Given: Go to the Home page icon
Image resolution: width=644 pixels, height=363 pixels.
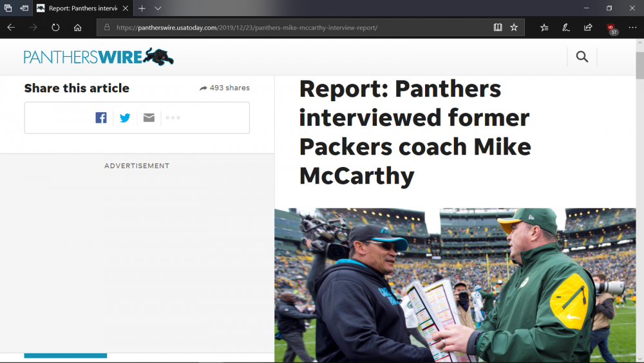Looking at the screenshot, I should 78,28.
